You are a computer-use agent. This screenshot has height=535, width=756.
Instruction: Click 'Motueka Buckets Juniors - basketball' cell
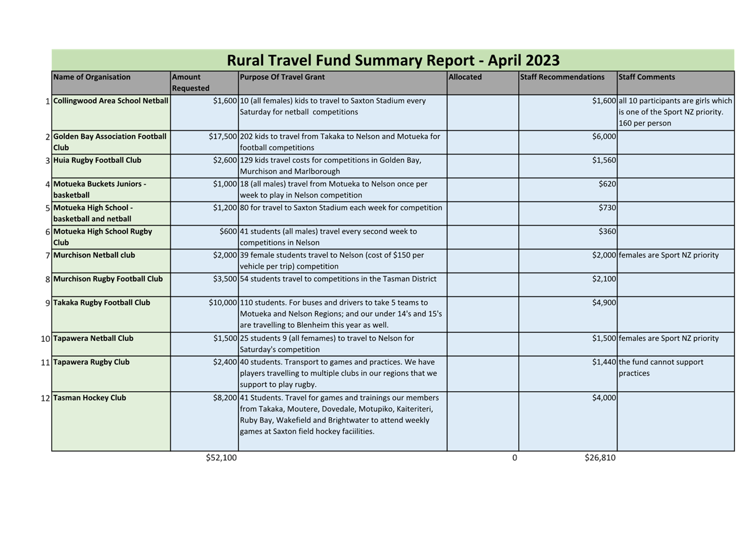(111, 190)
